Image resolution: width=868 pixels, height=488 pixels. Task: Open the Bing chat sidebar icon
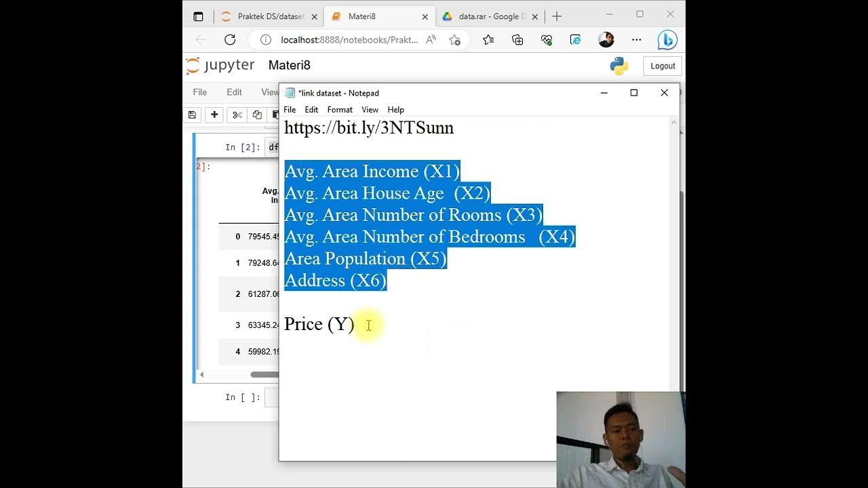click(667, 40)
